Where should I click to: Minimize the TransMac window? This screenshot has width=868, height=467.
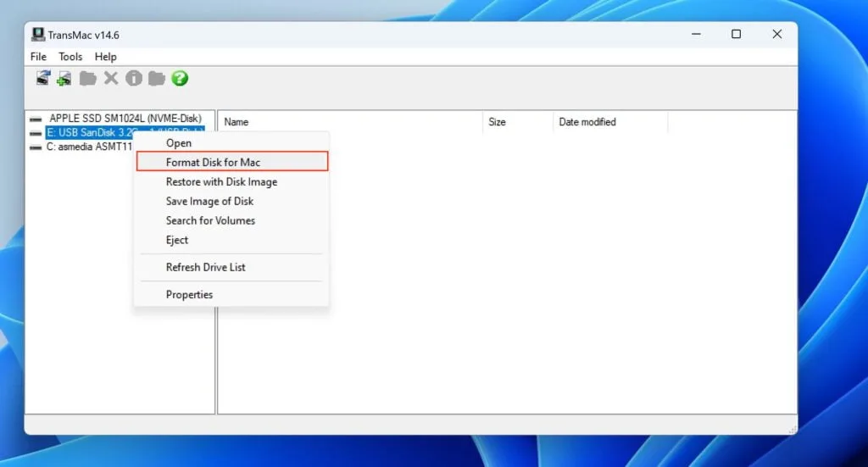696,34
